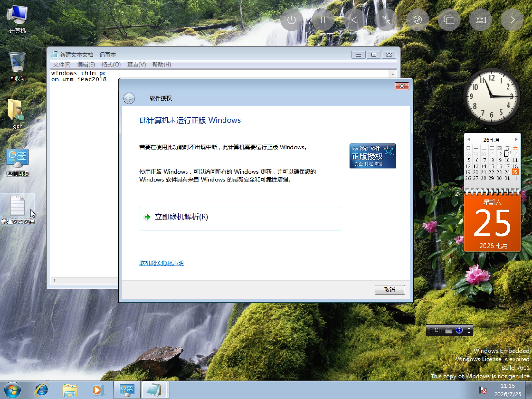The image size is (532, 399).
Task: Open the 查看(V) menu in Notepad
Action: [136, 65]
